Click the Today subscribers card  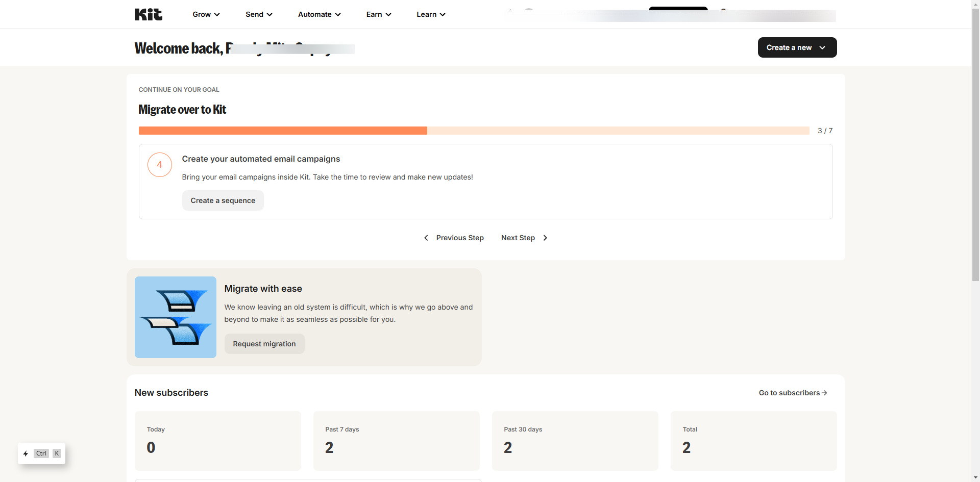(x=218, y=441)
